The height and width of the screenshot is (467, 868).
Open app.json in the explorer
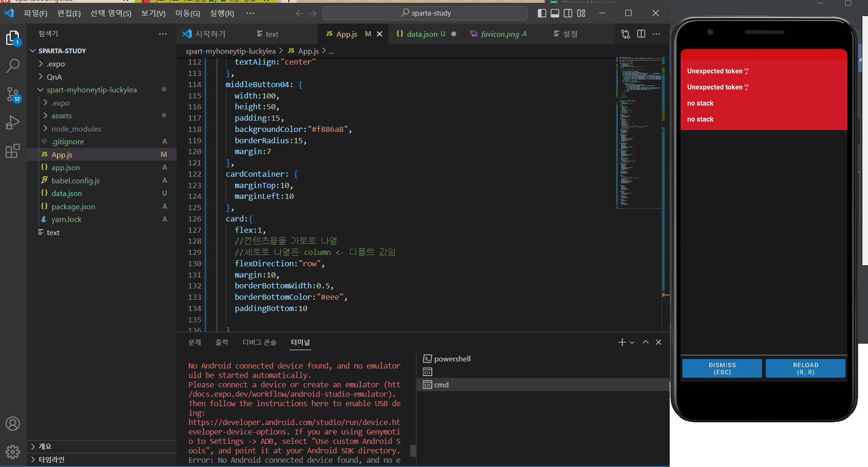point(102,167)
